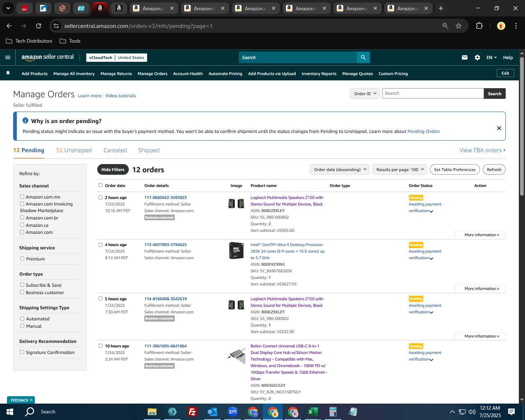Open the EN language dropdown

click(491, 57)
